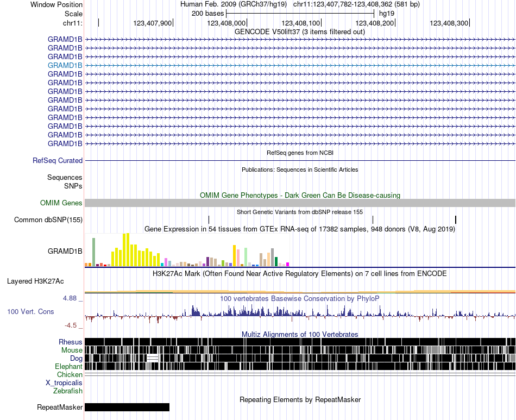Open the 100 Vert. Cons track label
Screen dimensions: 516x420
click(30, 312)
